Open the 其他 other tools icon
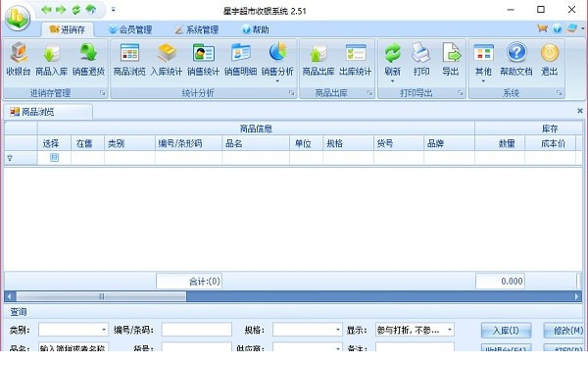This screenshot has height=365, width=588. click(483, 53)
